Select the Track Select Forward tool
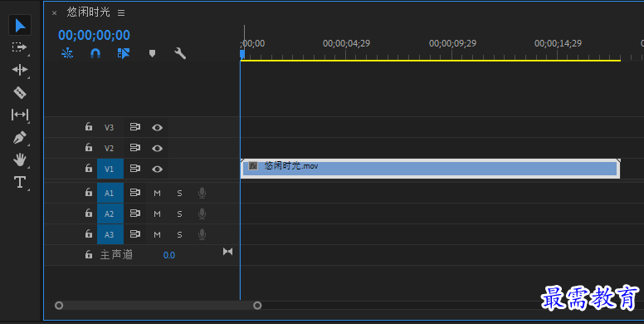This screenshot has width=644, height=324. click(x=19, y=47)
